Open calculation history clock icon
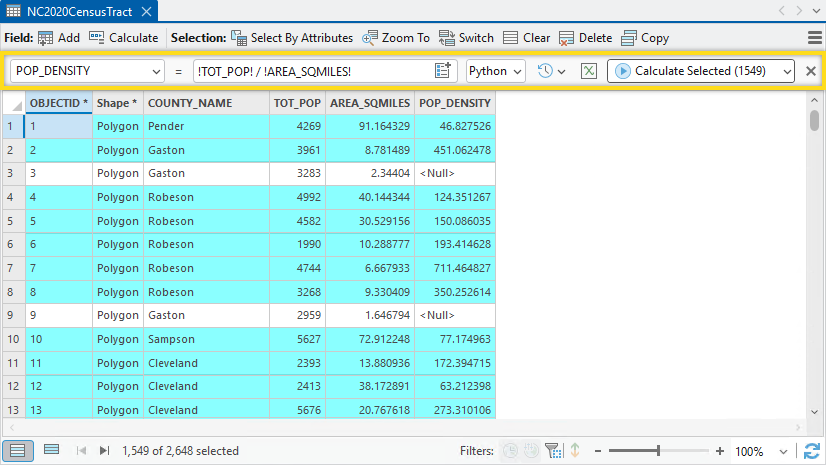The height and width of the screenshot is (465, 826). [545, 71]
